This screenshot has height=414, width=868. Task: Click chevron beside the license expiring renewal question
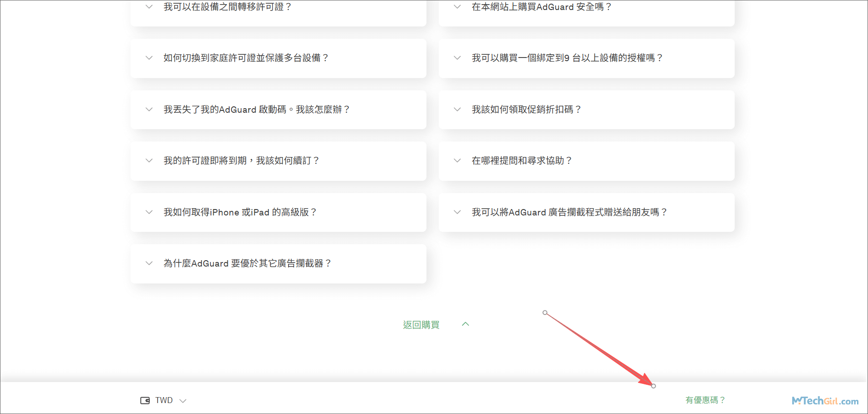pos(149,161)
